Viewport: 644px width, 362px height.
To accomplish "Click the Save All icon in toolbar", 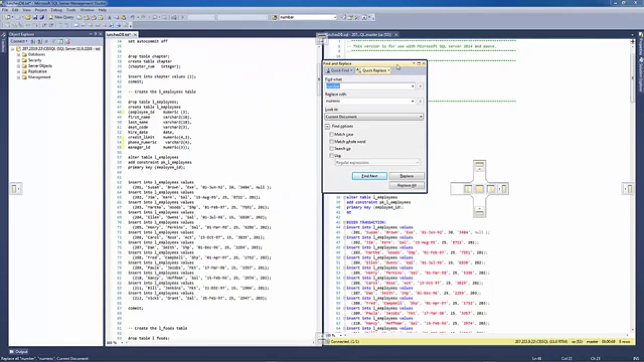I will point(42,17).
